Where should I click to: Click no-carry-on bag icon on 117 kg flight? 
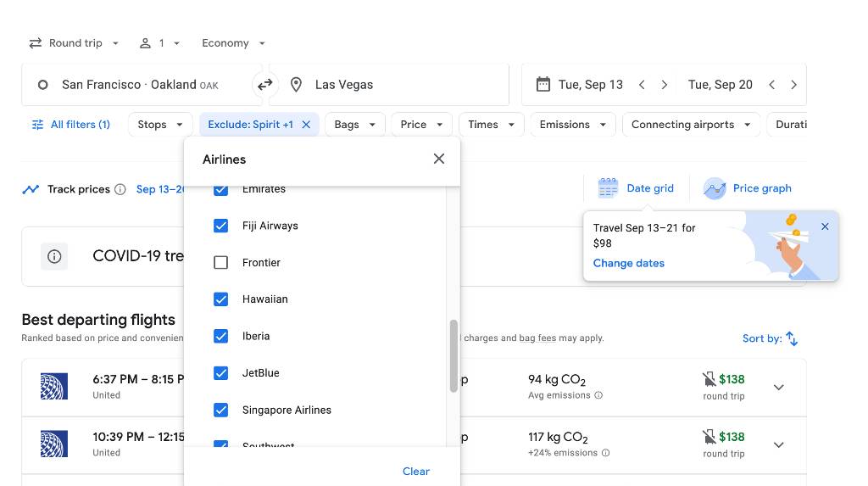click(x=709, y=437)
